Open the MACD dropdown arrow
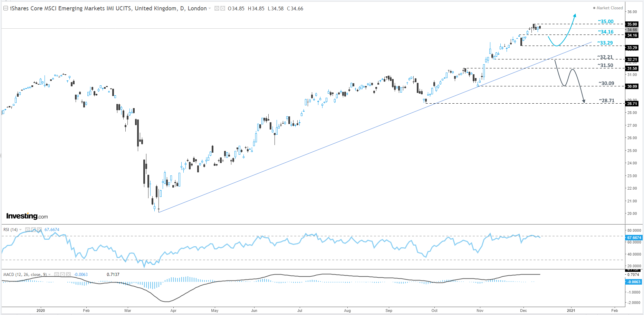The image size is (644, 315). pos(49,274)
